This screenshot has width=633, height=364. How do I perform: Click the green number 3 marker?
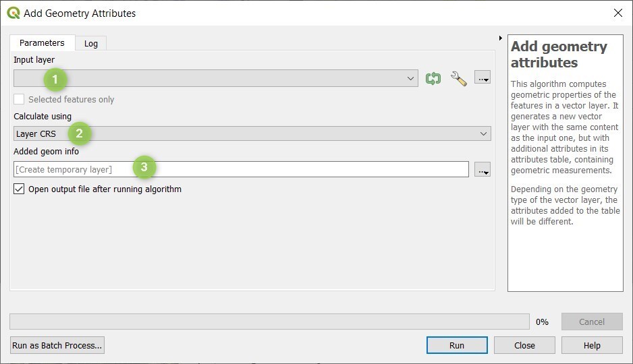click(144, 167)
